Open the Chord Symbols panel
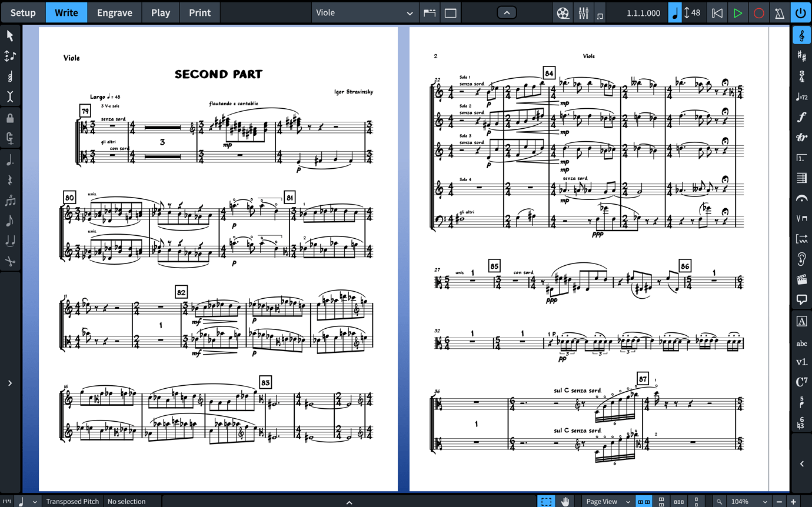This screenshot has height=507, width=812. pos(801,382)
